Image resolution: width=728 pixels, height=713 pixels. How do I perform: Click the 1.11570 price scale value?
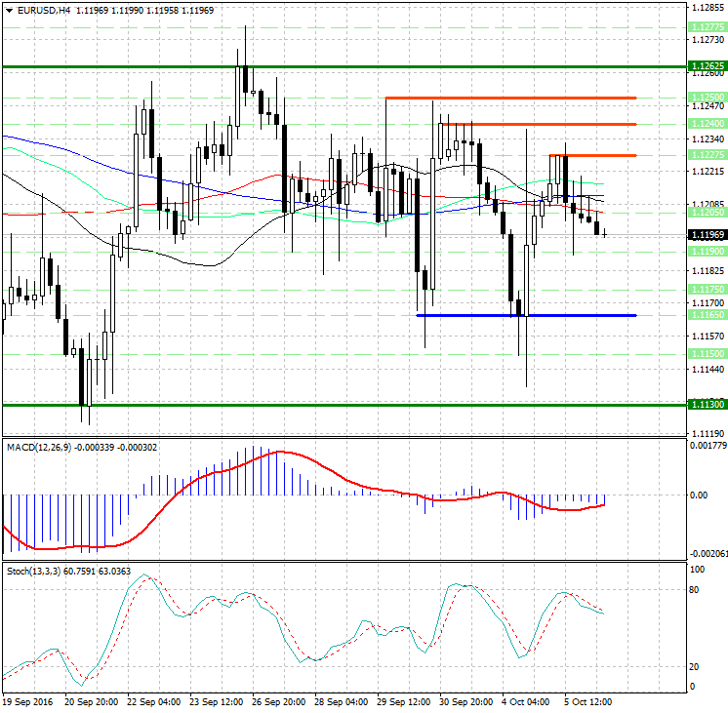click(708, 337)
